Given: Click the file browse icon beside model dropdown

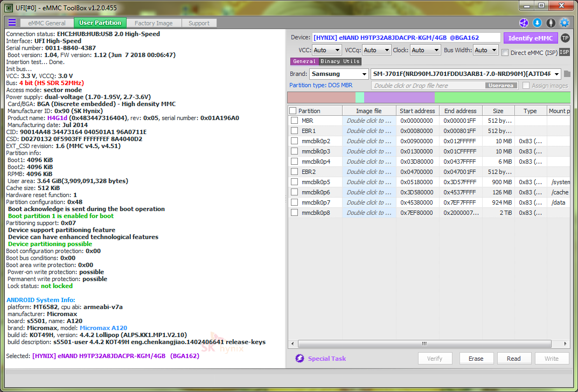Looking at the screenshot, I should [567, 74].
